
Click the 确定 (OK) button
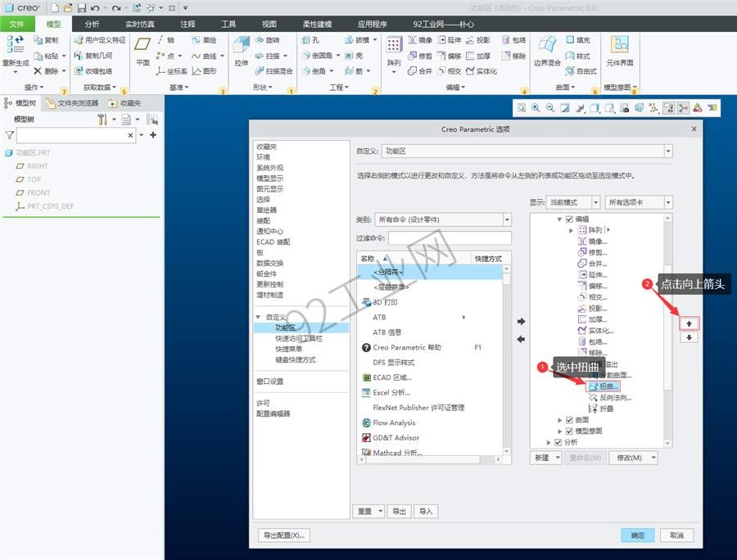point(637,535)
